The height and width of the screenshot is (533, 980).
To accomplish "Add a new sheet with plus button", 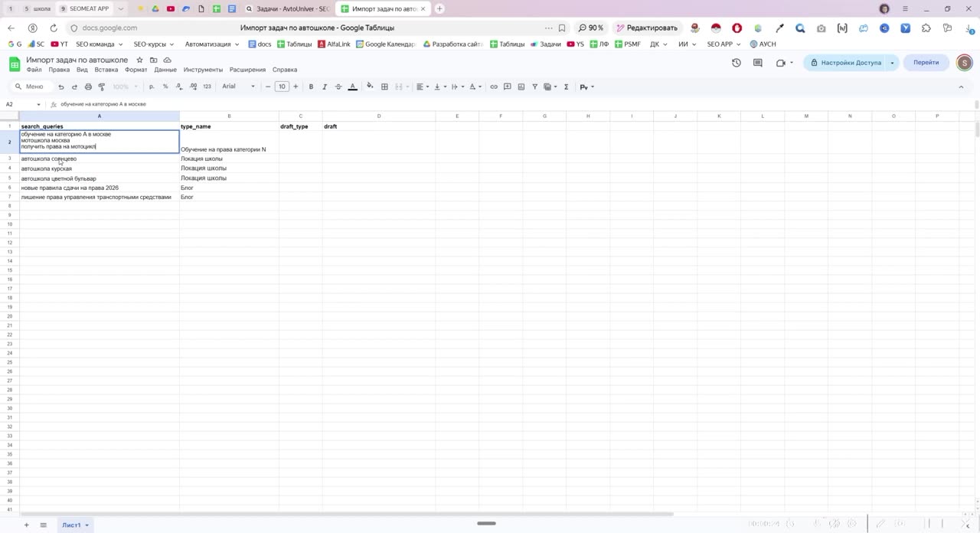I will point(26,525).
